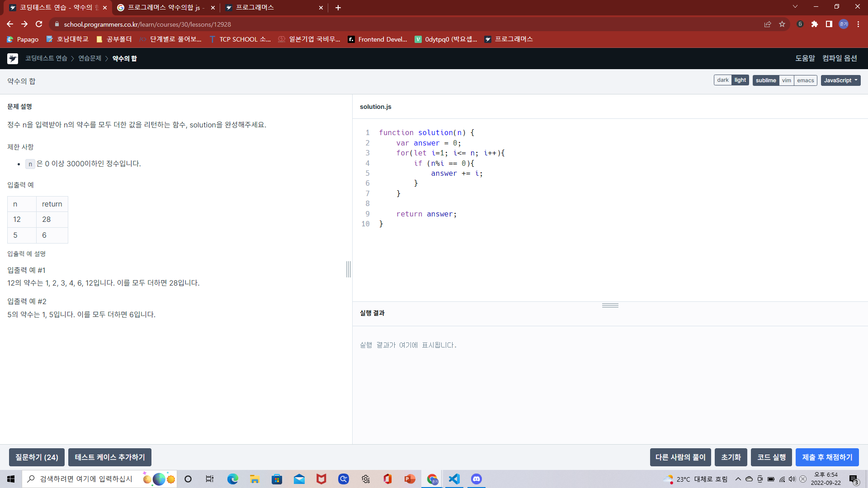The width and height of the screenshot is (868, 488).
Task: Select emacs keymap mode
Action: [x=806, y=80]
